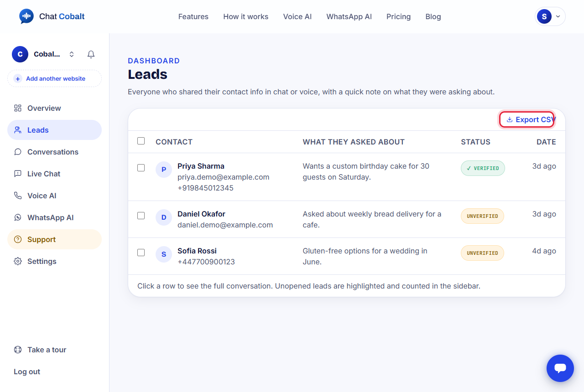The height and width of the screenshot is (392, 584).
Task: Click the Support question mark icon
Action: [x=18, y=239]
